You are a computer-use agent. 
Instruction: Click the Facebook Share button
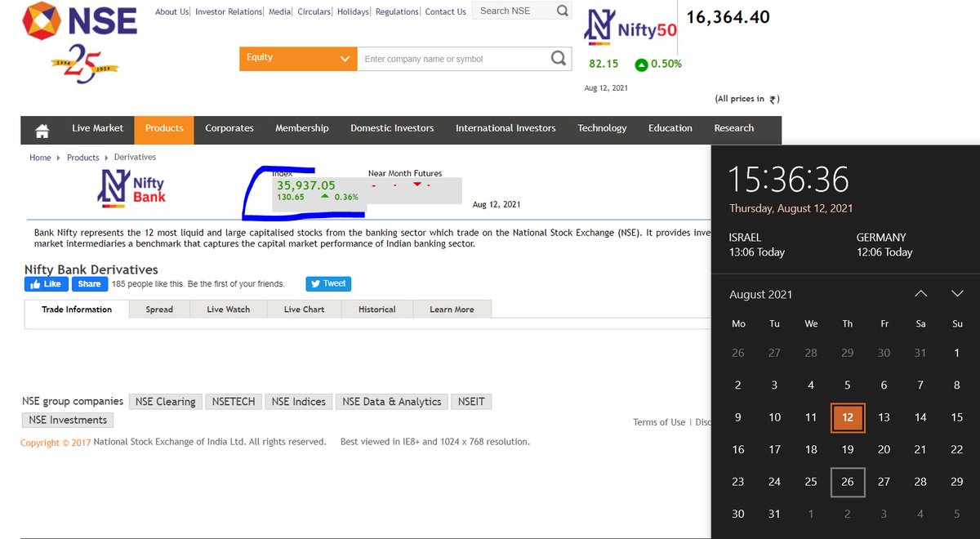(x=90, y=284)
